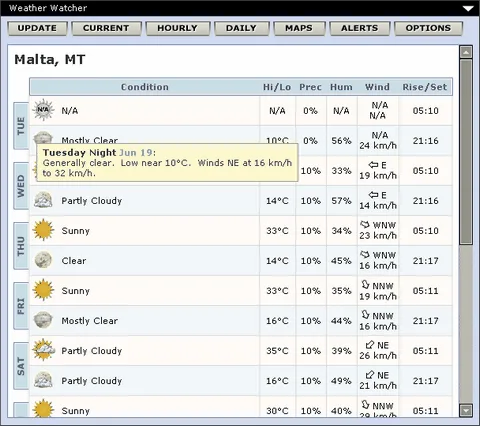Click the Saturday night Partly Cloudy icon
The width and height of the screenshot is (480, 426).
coord(43,380)
